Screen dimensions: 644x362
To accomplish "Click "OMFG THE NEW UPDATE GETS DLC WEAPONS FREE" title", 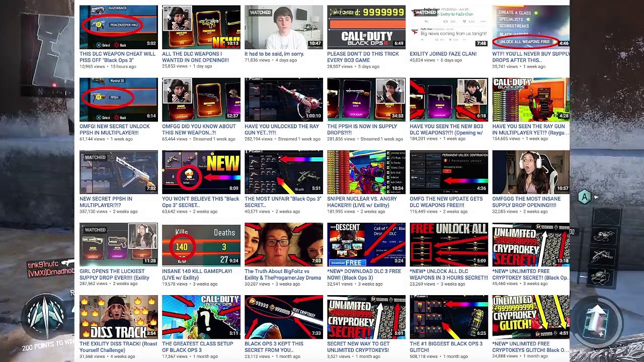I will [x=446, y=202].
